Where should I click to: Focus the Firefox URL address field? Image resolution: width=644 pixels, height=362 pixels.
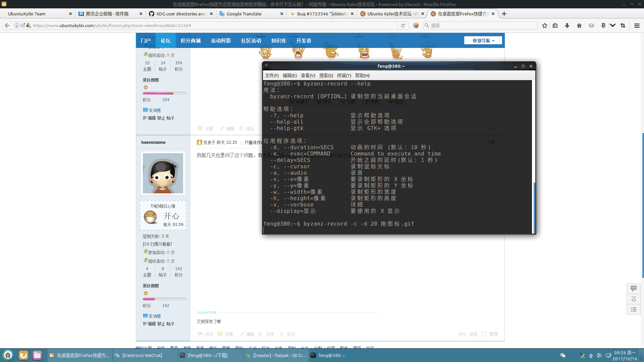click(x=215, y=25)
